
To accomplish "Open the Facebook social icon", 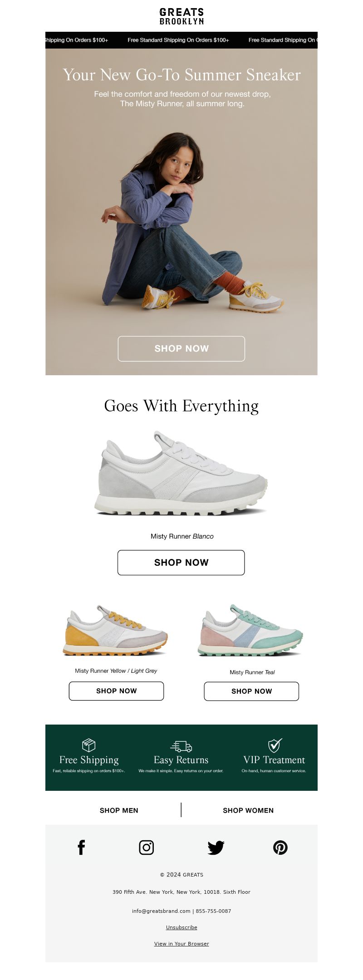I will [81, 847].
